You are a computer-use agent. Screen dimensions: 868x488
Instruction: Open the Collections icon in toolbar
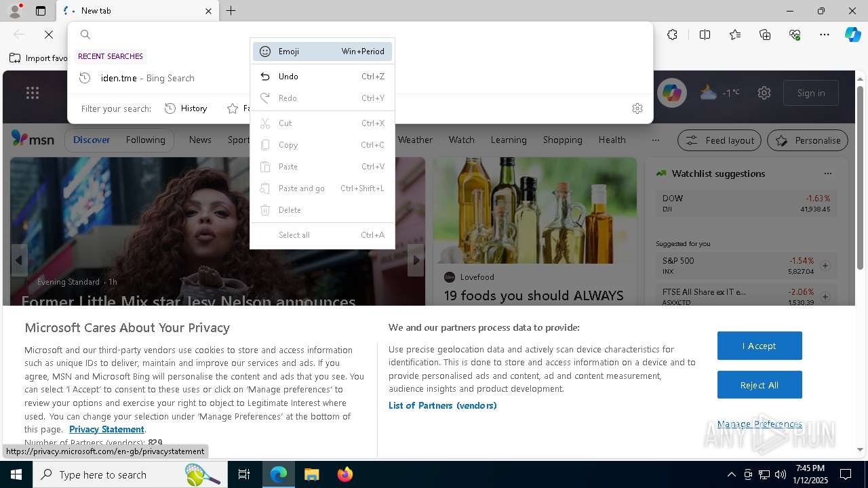(x=765, y=35)
